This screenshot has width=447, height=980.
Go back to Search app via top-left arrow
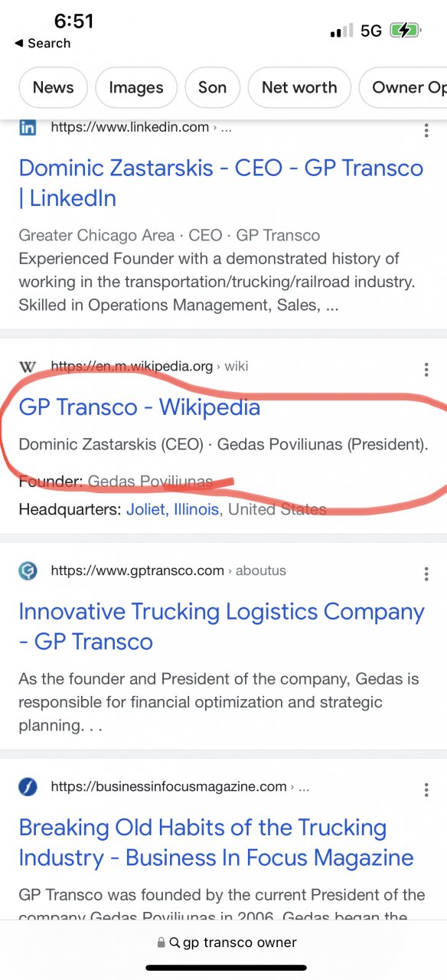(18, 44)
